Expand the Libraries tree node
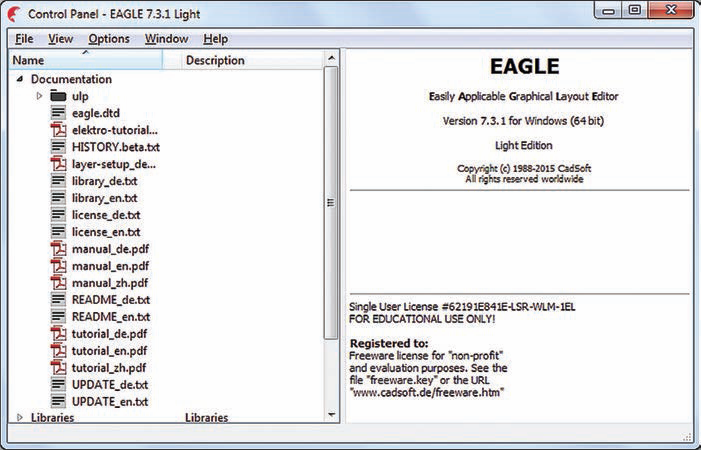This screenshot has height=450, width=701. click(x=20, y=417)
